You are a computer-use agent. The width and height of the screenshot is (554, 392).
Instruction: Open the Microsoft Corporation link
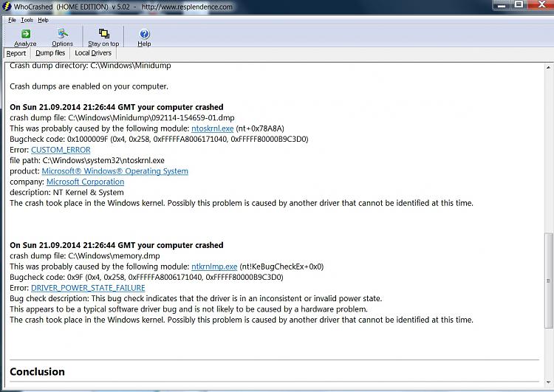[x=85, y=182]
